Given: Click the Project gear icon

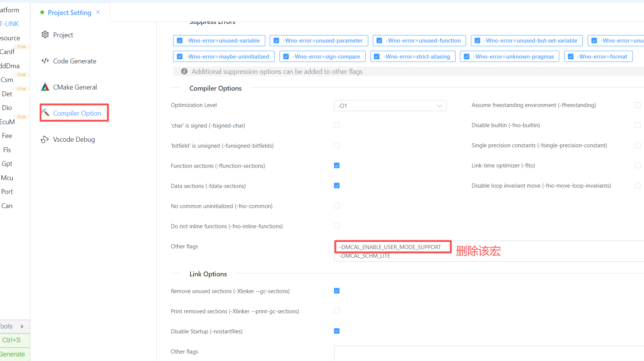Looking at the screenshot, I should click(x=45, y=35).
